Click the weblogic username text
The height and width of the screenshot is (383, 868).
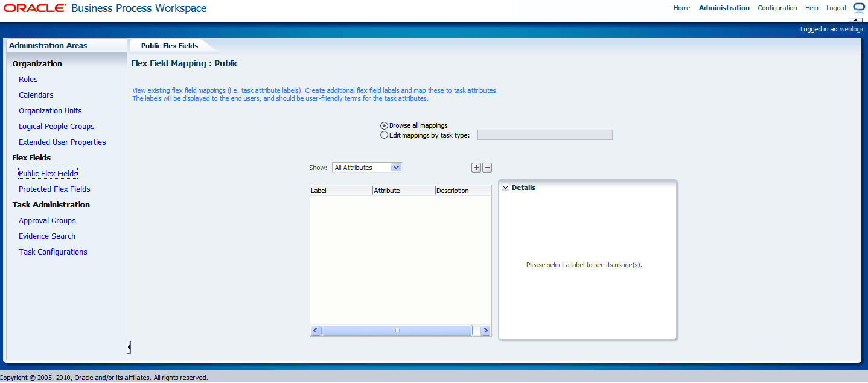tap(852, 29)
